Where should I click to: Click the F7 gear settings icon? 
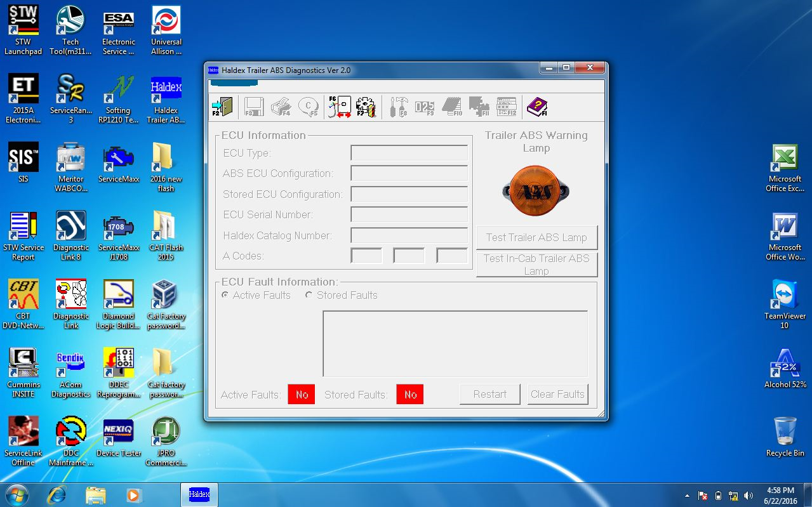pos(366,107)
